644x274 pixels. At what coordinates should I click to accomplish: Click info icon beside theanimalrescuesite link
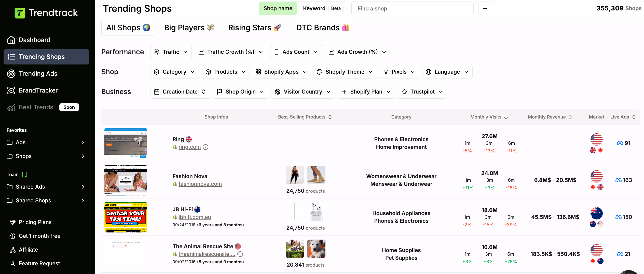coord(240,254)
